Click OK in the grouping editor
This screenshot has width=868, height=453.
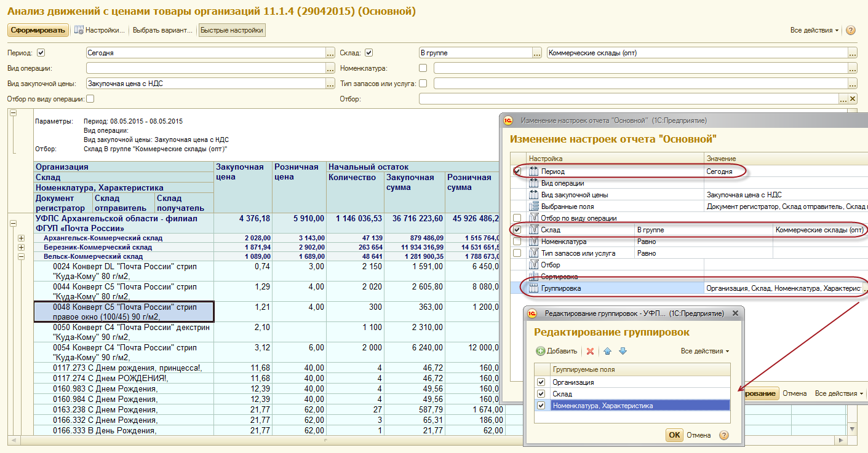point(674,435)
